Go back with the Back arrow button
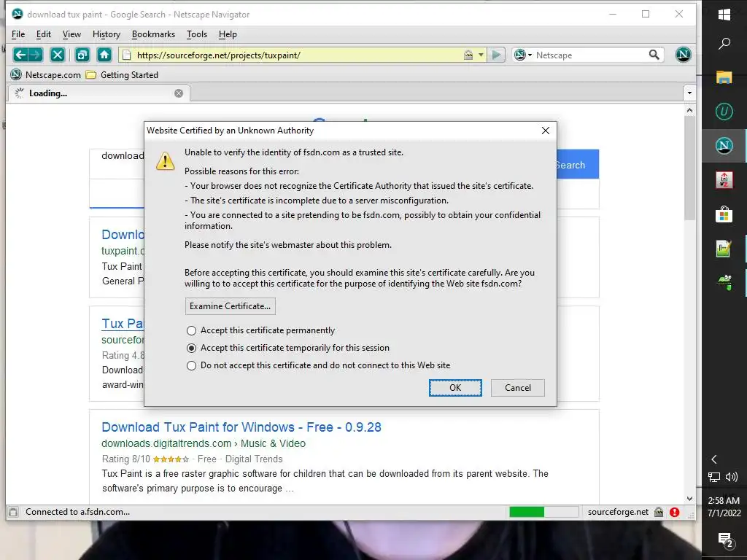The height and width of the screenshot is (560, 747). point(20,55)
